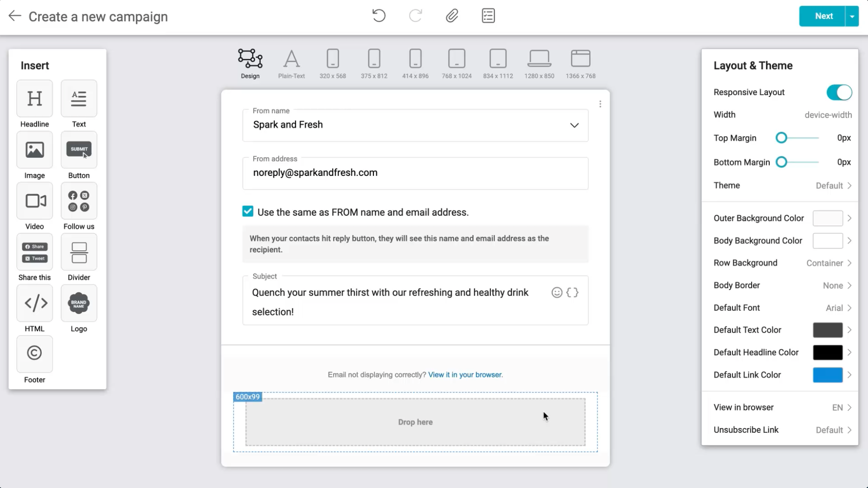Open the From name dropdown
The height and width of the screenshot is (488, 868).
(x=574, y=125)
